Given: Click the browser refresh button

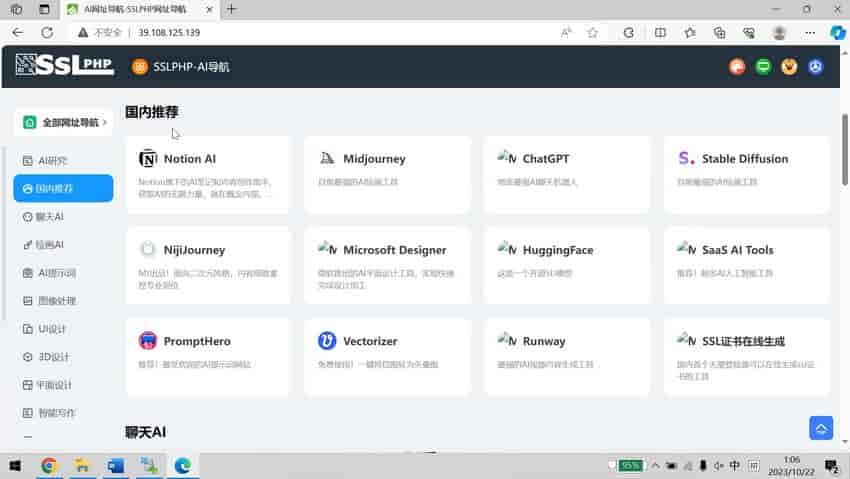Looking at the screenshot, I should [x=47, y=32].
